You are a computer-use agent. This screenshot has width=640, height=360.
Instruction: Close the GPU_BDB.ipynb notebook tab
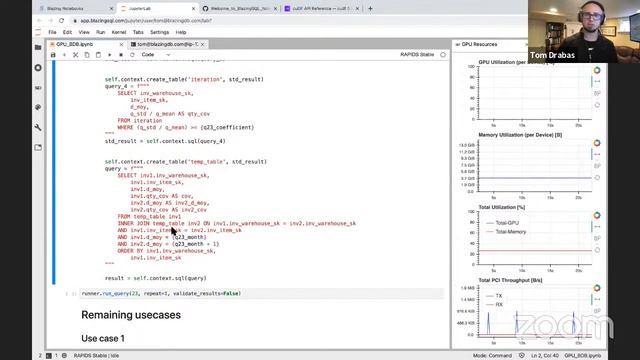click(x=121, y=44)
